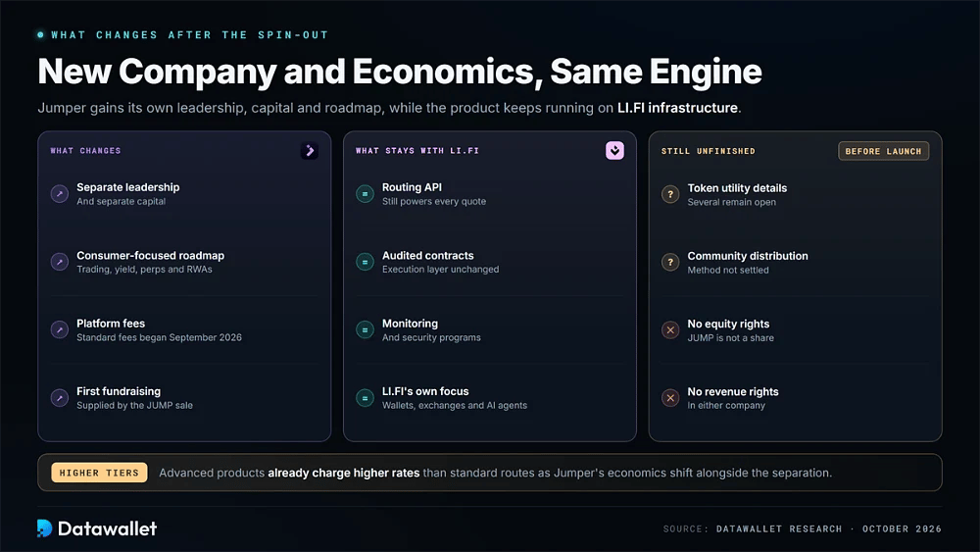This screenshot has height=552, width=980.
Task: Click 'Token utility details' item title
Action: (738, 187)
